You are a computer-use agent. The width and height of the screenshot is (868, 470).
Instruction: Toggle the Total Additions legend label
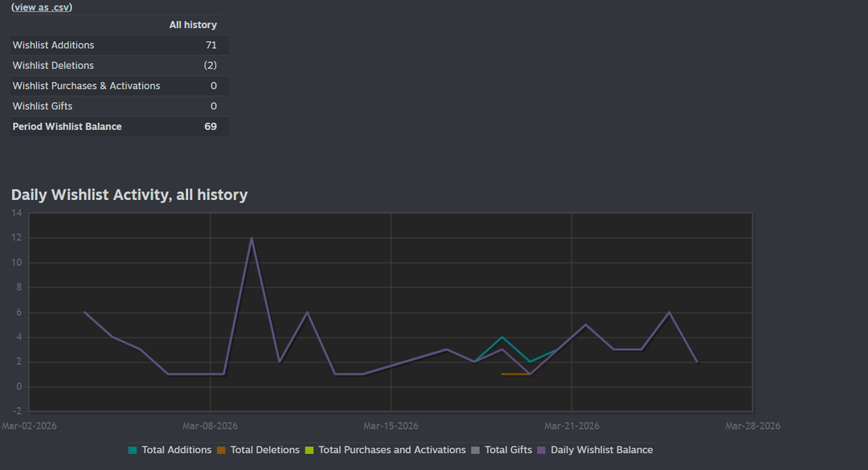[176, 450]
